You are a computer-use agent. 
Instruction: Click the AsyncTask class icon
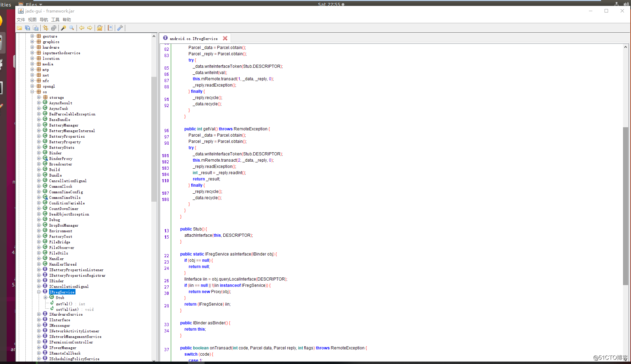[x=45, y=108]
